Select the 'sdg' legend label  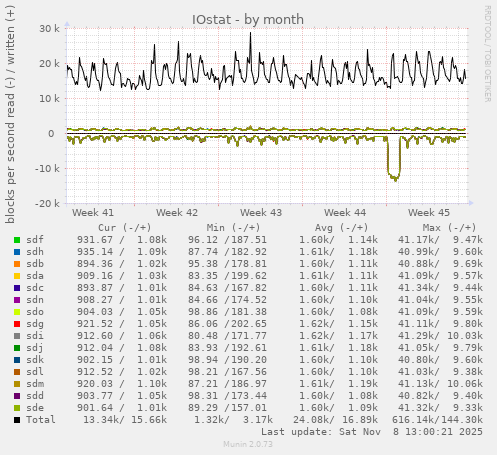point(35,324)
